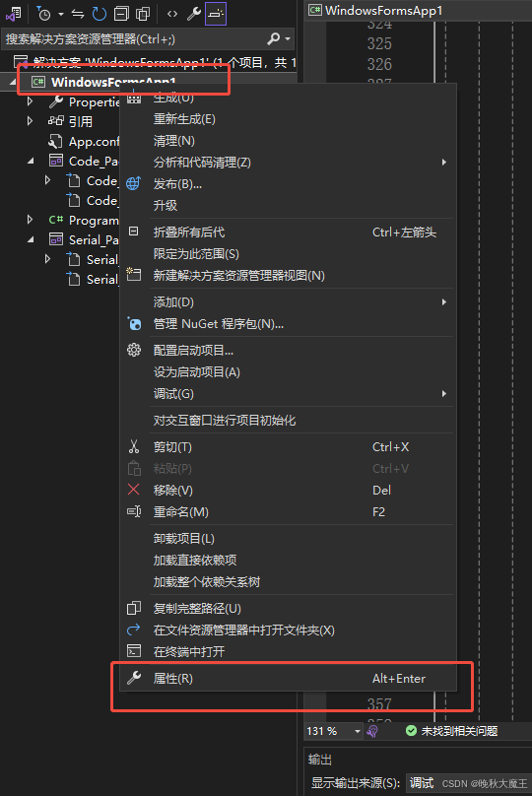Expand the first Code_ child file
Viewport: 532px width, 796px height.
point(47,180)
